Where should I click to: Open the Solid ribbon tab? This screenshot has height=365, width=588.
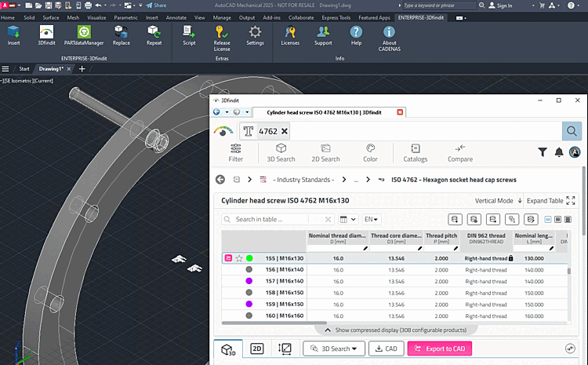29,17
